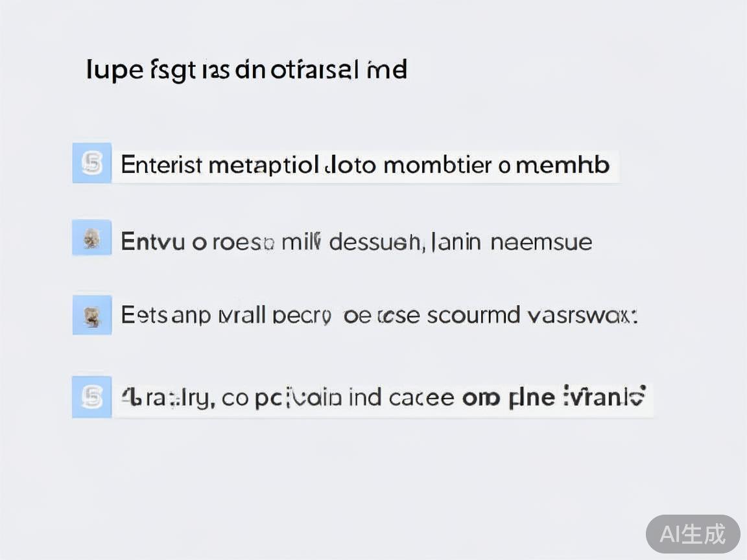The height and width of the screenshot is (560, 747).
Task: Click the word "vasrswox" ending the third row
Action: [x=582, y=316]
